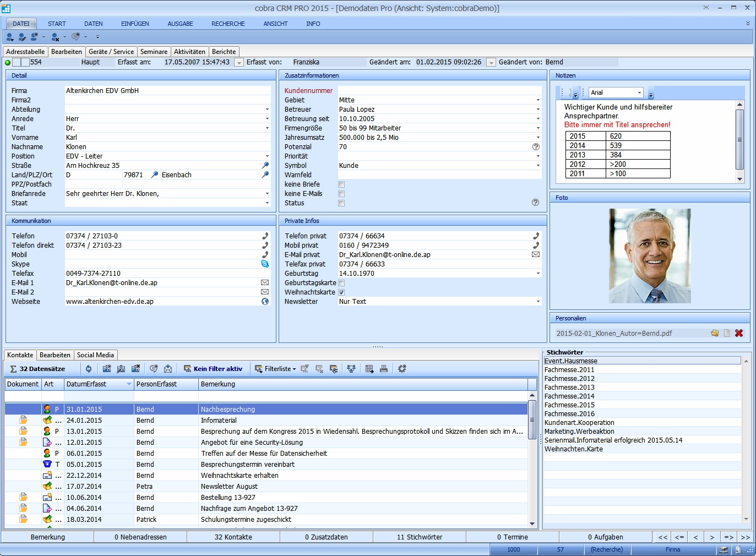Image resolution: width=756 pixels, height=556 pixels.
Task: Select the Bestellung 13-927 contact row
Action: point(266,498)
